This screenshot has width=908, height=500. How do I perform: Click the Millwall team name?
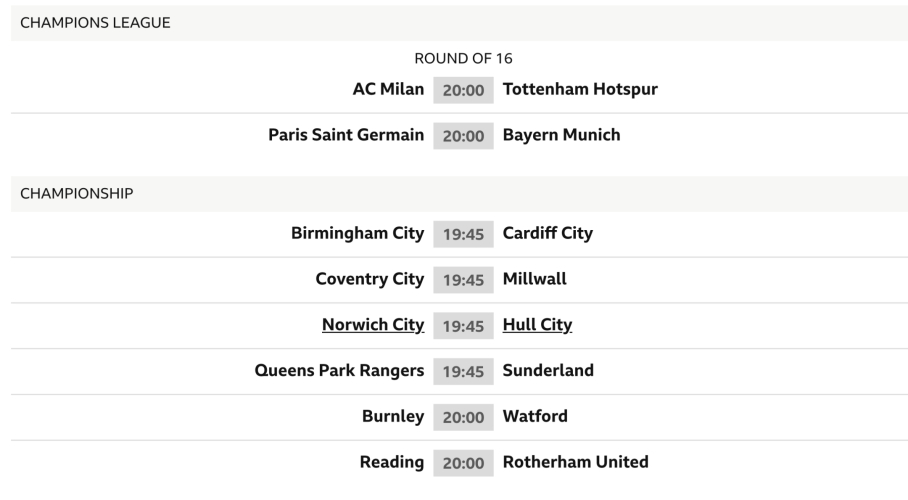point(534,279)
